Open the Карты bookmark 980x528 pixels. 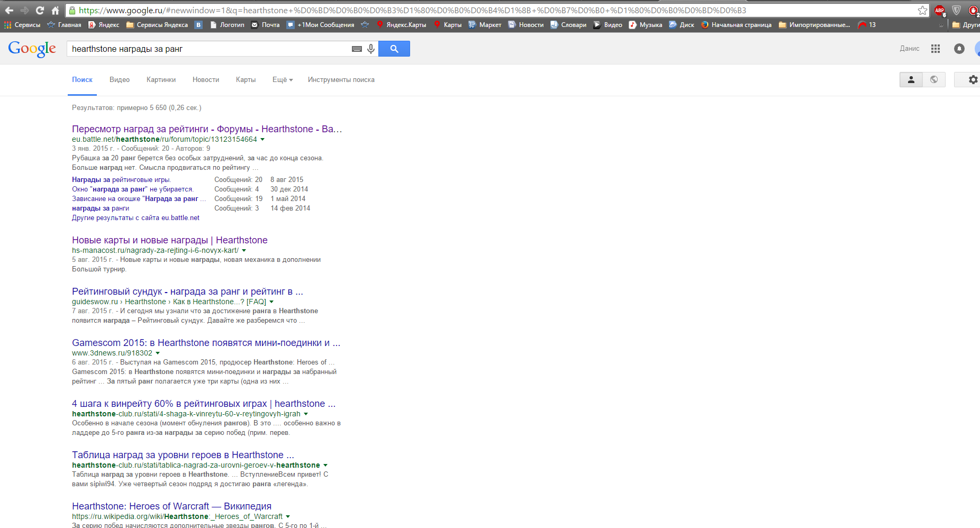pyautogui.click(x=448, y=25)
